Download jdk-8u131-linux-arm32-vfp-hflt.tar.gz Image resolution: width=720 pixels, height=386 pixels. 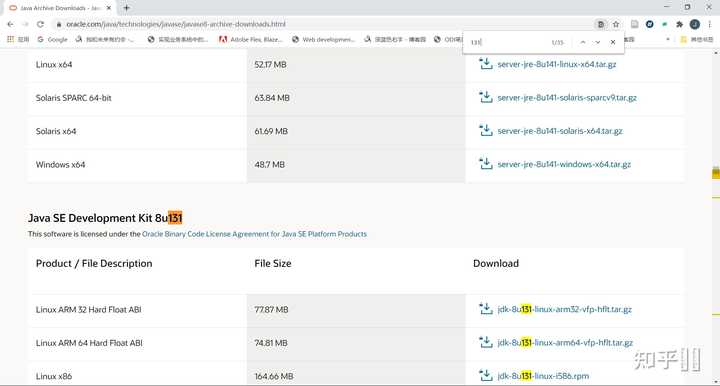click(x=564, y=309)
